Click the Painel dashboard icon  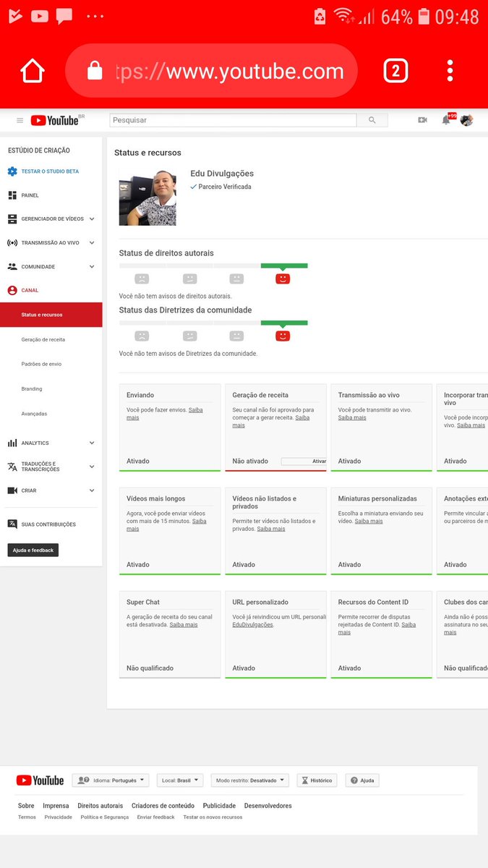12,195
